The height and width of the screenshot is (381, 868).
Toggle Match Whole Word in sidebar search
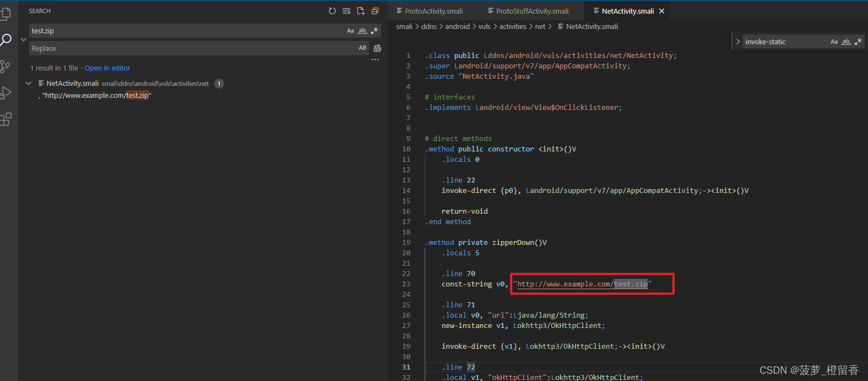coord(362,31)
